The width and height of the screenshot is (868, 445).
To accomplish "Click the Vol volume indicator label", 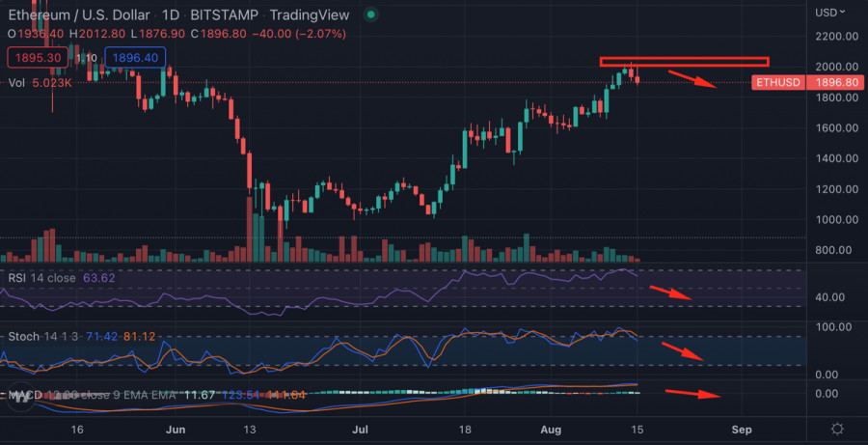I will [x=15, y=83].
